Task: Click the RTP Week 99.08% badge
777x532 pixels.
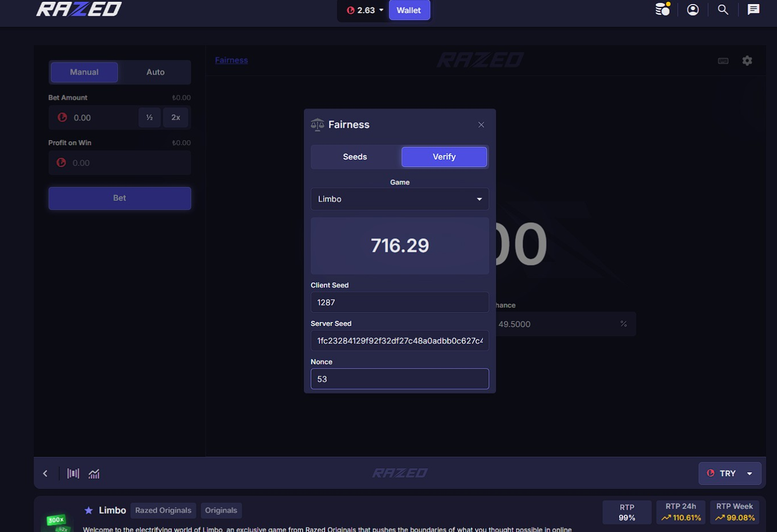Action: click(735, 512)
